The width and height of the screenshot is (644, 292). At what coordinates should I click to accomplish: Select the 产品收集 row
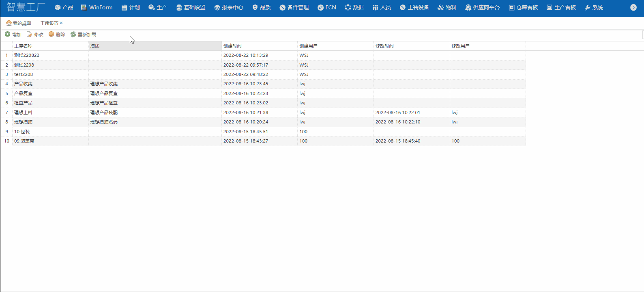(24, 84)
